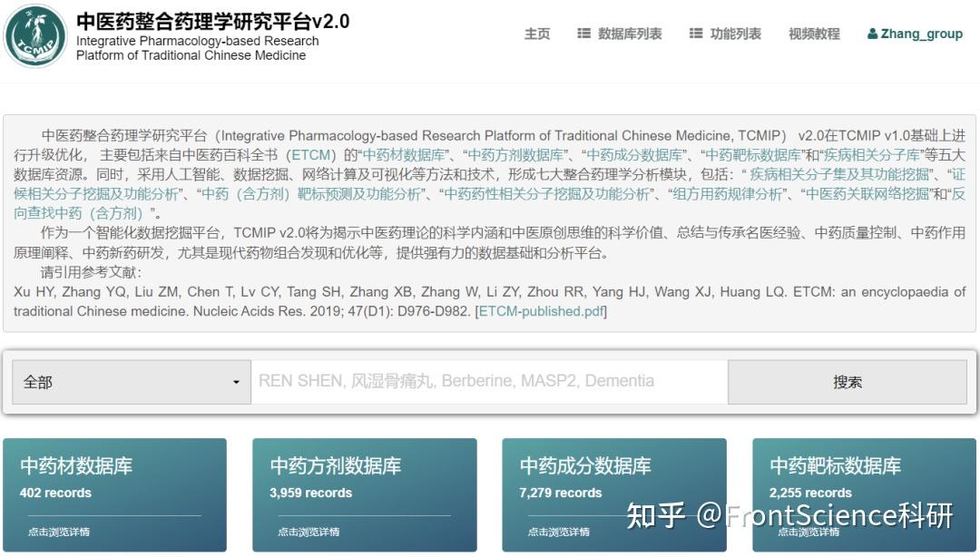Open the 全部 search category dropdown
Screen dimensions: 980x557
(x=131, y=381)
